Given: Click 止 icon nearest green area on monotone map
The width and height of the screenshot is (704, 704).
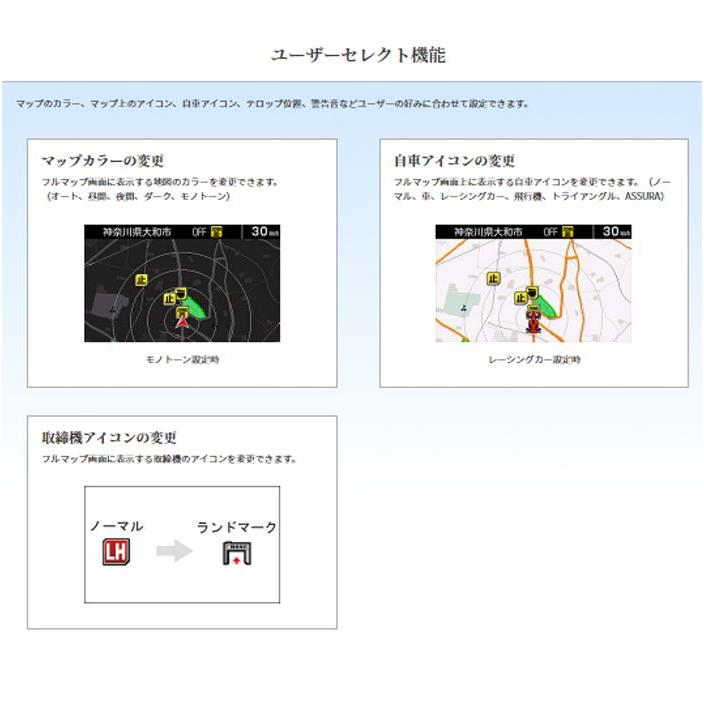Looking at the screenshot, I should tap(170, 299).
